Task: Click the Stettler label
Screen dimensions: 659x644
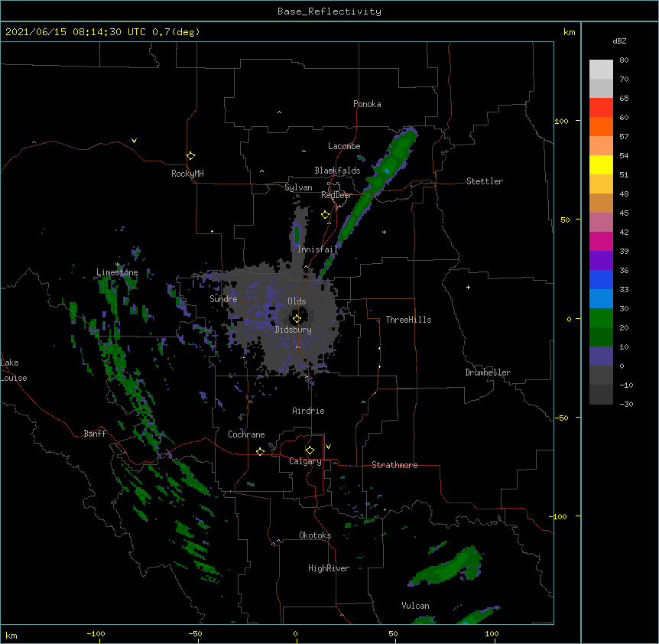Action: pyautogui.click(x=485, y=181)
